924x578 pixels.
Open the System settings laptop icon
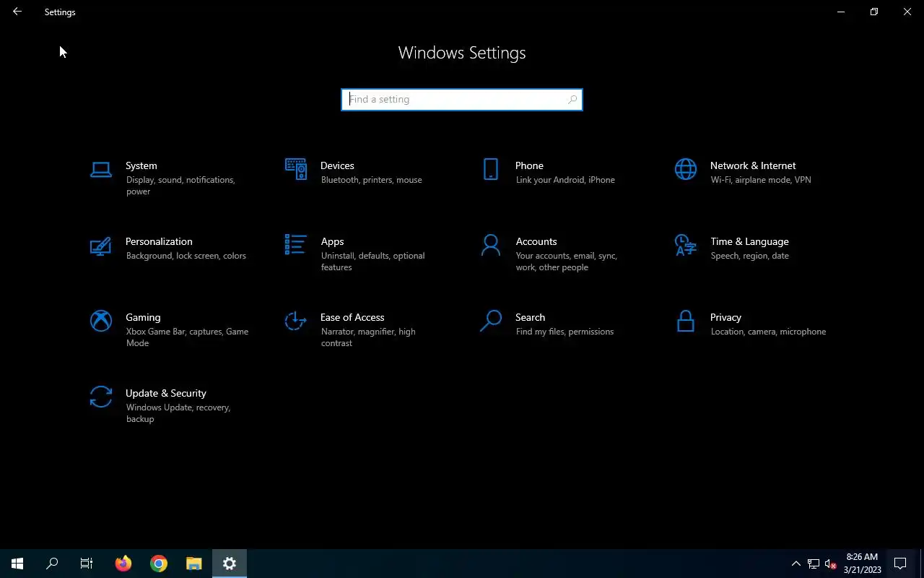[101, 170]
